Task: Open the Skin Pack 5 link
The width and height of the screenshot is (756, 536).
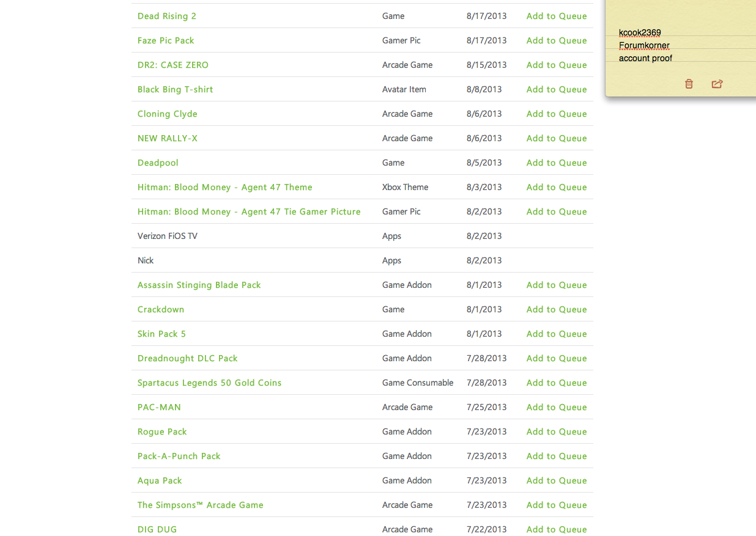Action: point(161,334)
